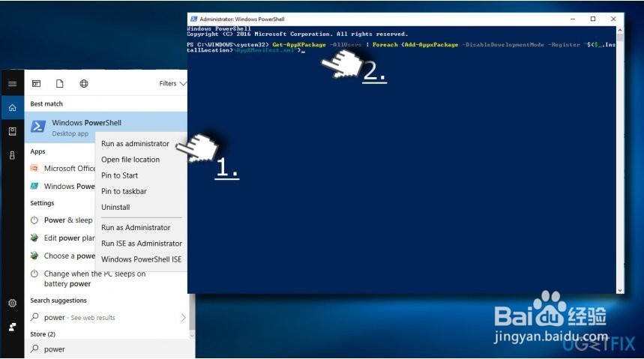Maximize the PowerShell window
644x359 pixels.
[593, 19]
